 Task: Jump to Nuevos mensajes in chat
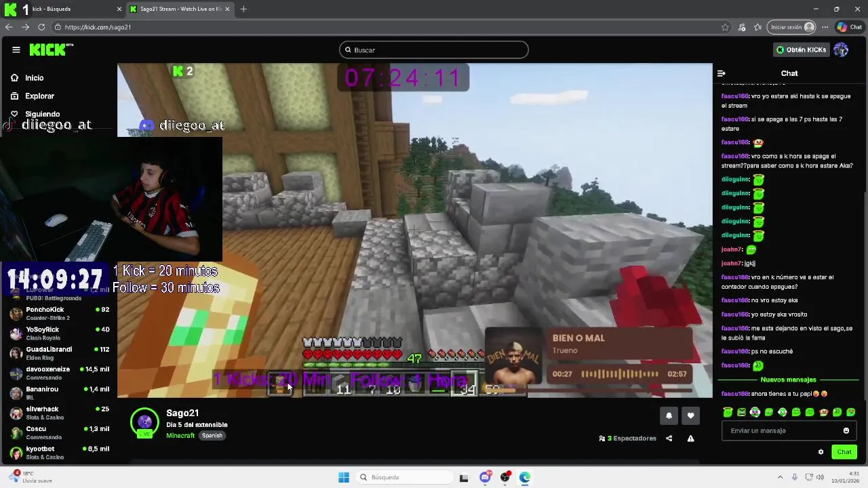coord(788,380)
